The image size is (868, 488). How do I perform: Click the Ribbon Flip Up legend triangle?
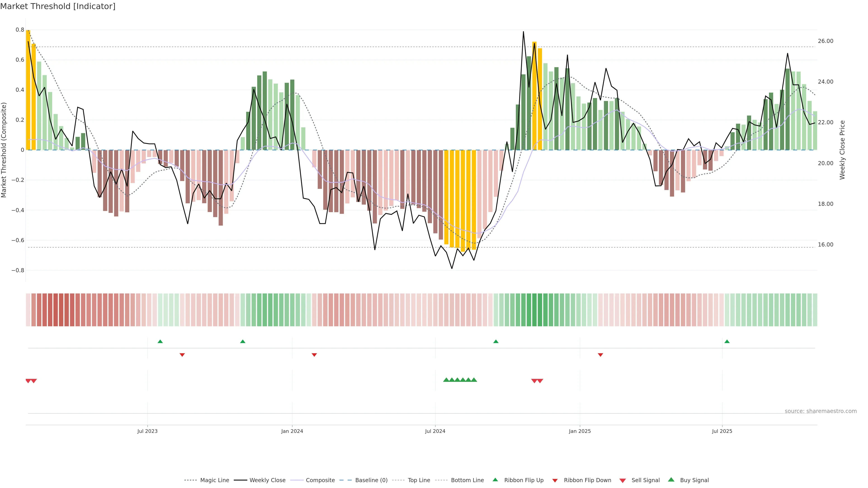point(495,480)
